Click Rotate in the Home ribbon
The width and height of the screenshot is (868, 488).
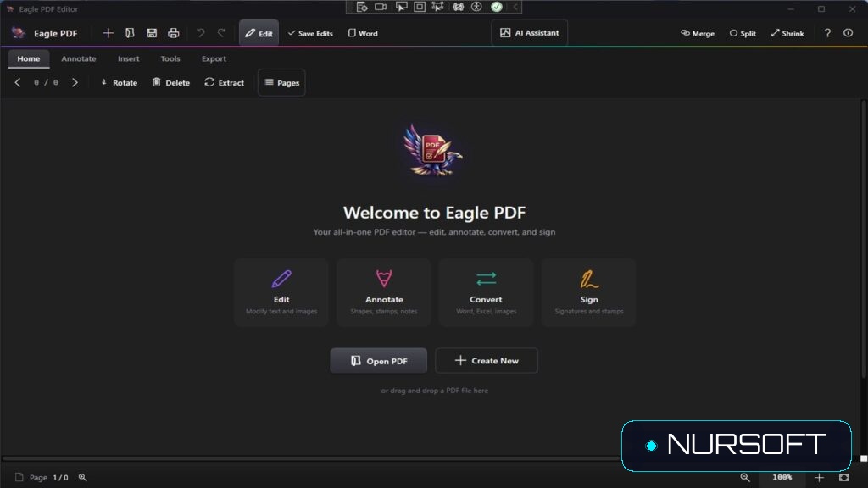[x=119, y=82]
